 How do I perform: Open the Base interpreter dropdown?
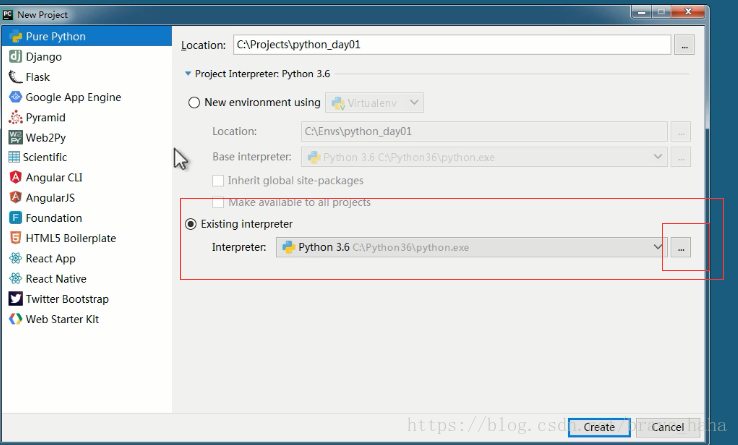(484, 157)
